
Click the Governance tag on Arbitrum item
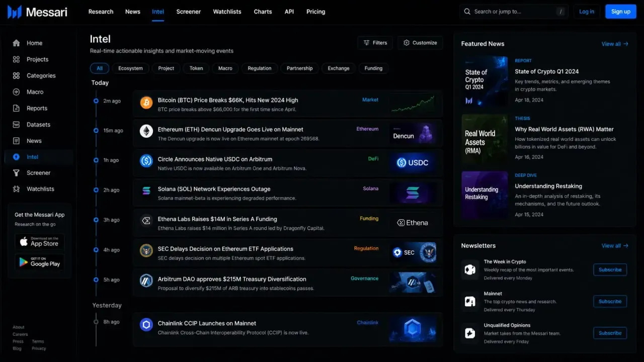[365, 279]
